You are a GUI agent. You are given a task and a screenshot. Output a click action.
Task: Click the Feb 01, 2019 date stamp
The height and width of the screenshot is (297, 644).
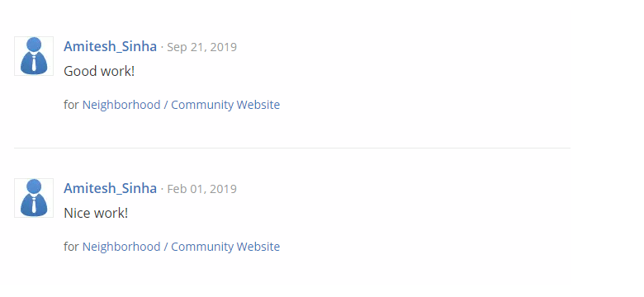click(201, 189)
